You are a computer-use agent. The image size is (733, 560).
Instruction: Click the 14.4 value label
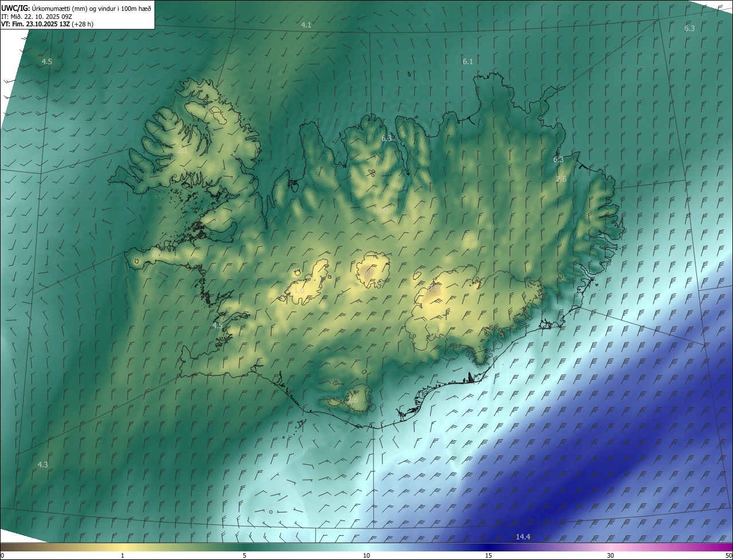coord(523,537)
